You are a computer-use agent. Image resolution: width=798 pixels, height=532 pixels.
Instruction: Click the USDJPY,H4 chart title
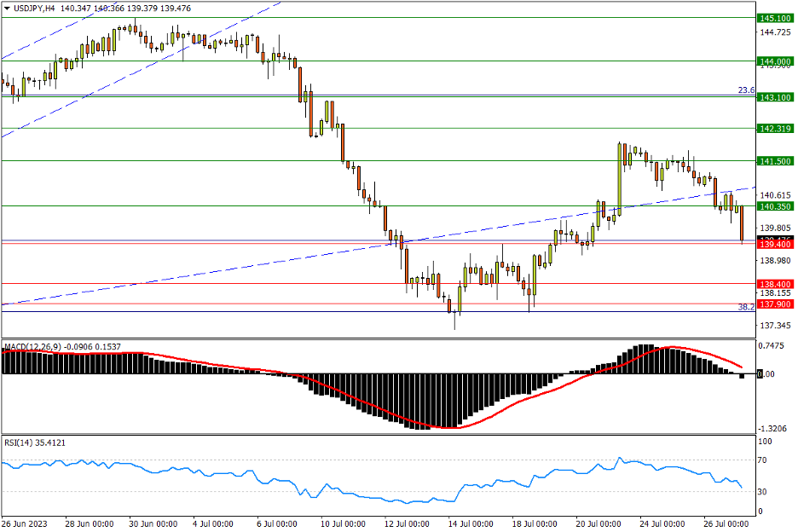tap(32, 8)
